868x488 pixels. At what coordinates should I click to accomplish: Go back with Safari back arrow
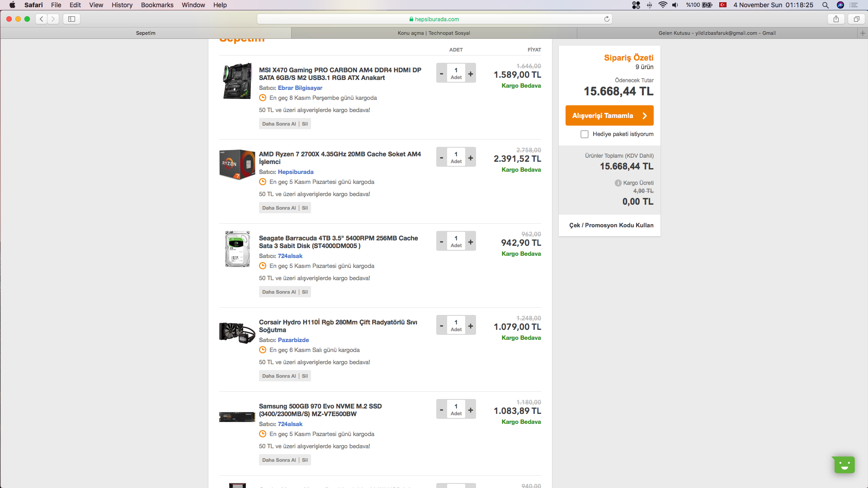[x=42, y=19]
